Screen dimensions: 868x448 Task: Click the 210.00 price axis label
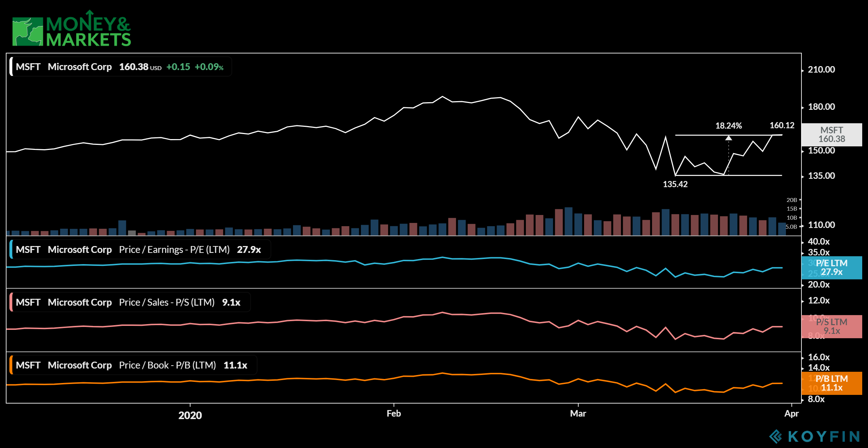coord(821,70)
